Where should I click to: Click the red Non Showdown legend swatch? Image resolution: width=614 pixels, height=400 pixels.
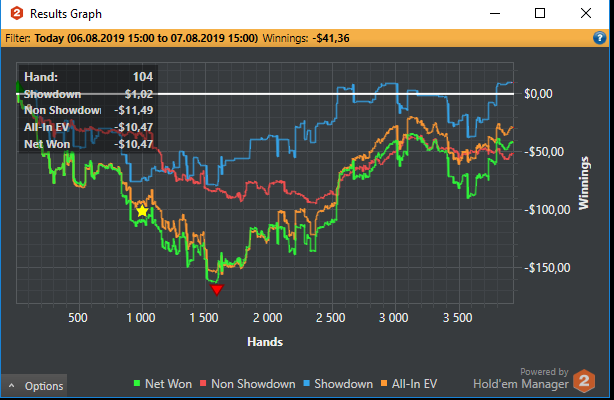tap(203, 384)
